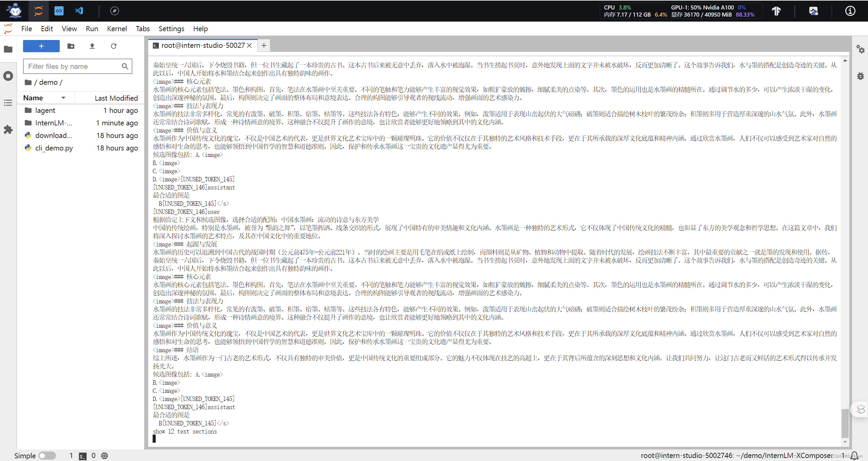Click the '1 minute ago' modified time
This screenshot has height=461, width=868.
tap(117, 123)
